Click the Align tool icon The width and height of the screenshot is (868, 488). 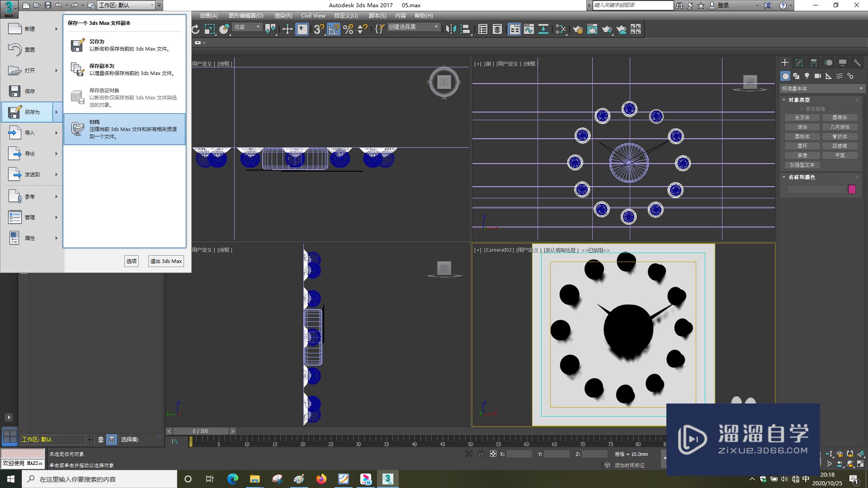[466, 29]
